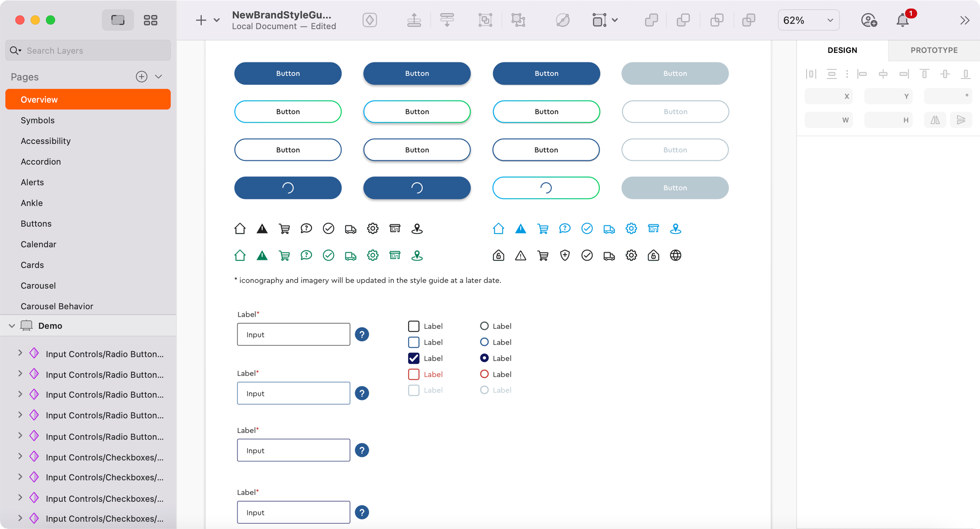Toggle the checked dark-blue checkbox
Screen dimensions: 980x529
(x=414, y=358)
